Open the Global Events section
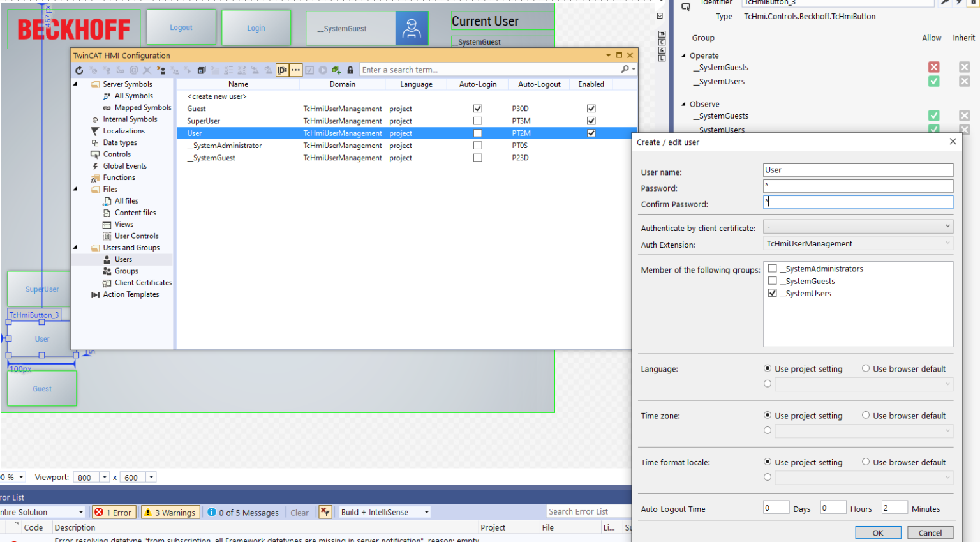Screen dimensions: 980x542 point(126,165)
